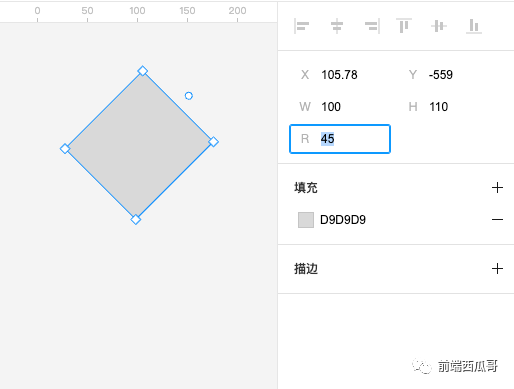Screen dimensions: 514x389
Task: Select the left corner resize handle
Action: (x=65, y=149)
